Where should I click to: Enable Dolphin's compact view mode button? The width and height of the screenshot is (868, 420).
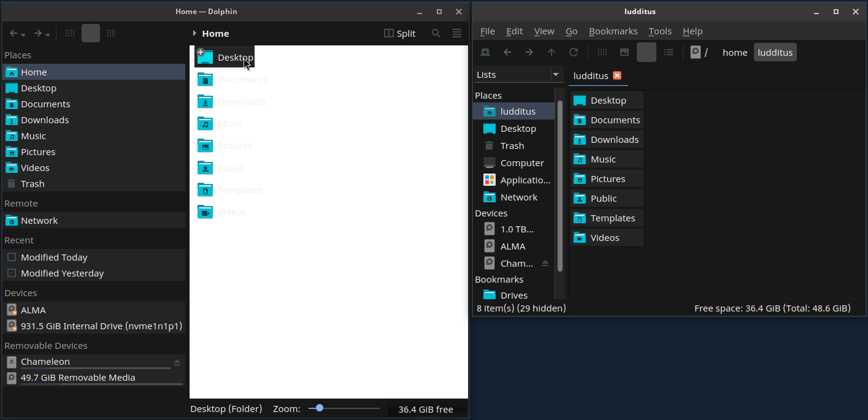[x=91, y=34]
